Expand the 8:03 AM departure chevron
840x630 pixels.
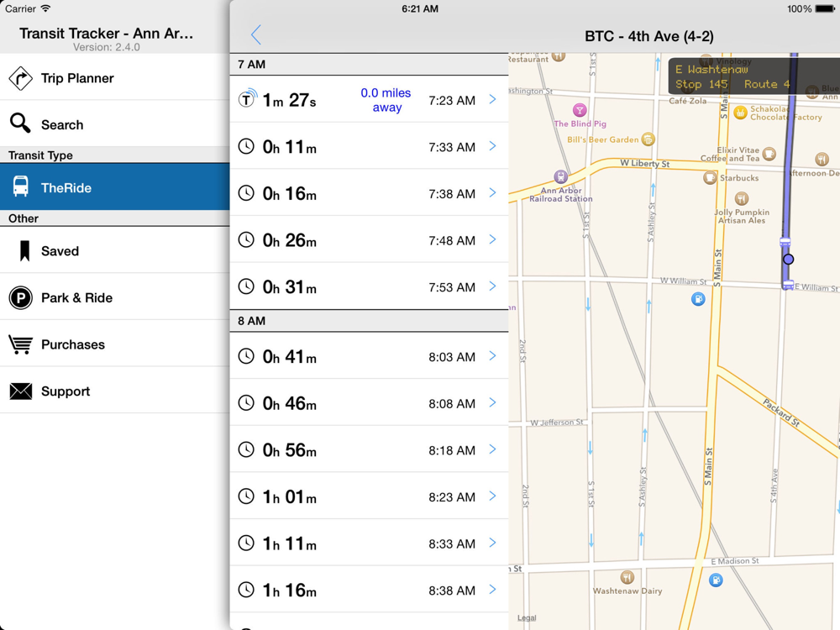[493, 356]
